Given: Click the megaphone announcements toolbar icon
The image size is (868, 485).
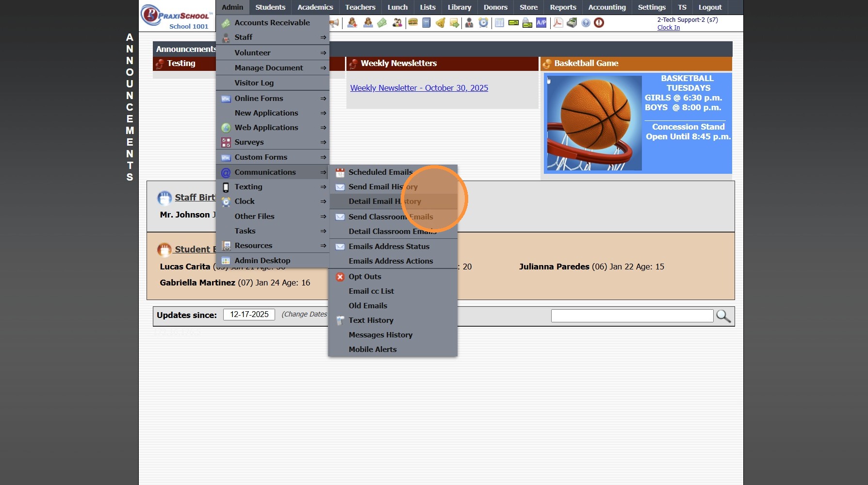Looking at the screenshot, I should pyautogui.click(x=334, y=23).
